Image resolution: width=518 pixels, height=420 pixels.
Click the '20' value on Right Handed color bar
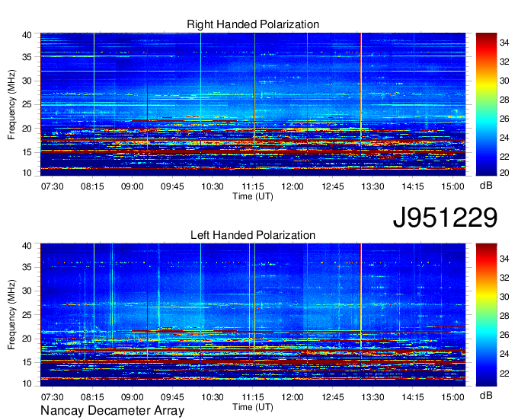click(504, 173)
